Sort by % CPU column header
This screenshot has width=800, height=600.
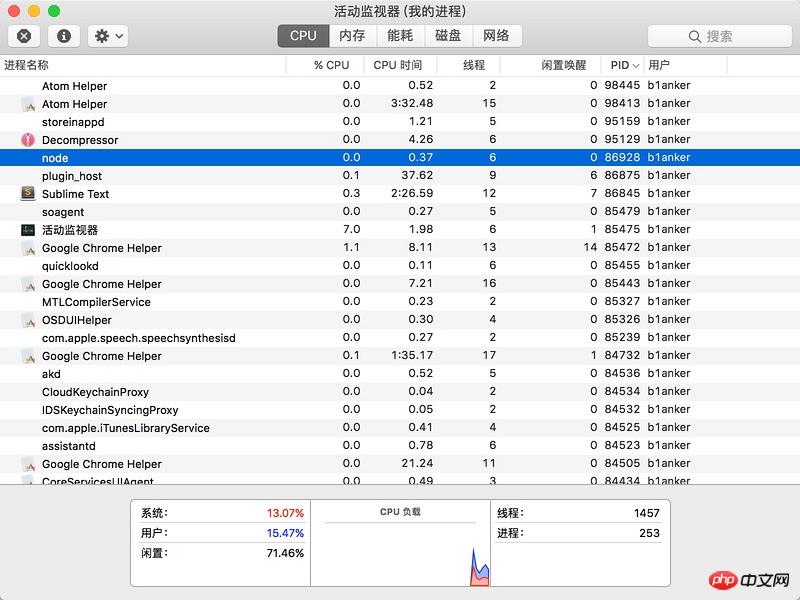coord(326,65)
